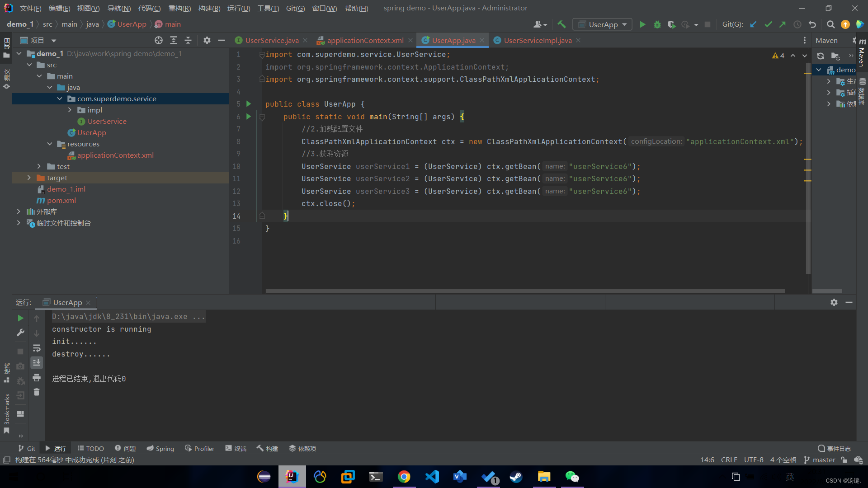Toggle scroll to end in run console
The image size is (868, 488).
click(x=37, y=362)
